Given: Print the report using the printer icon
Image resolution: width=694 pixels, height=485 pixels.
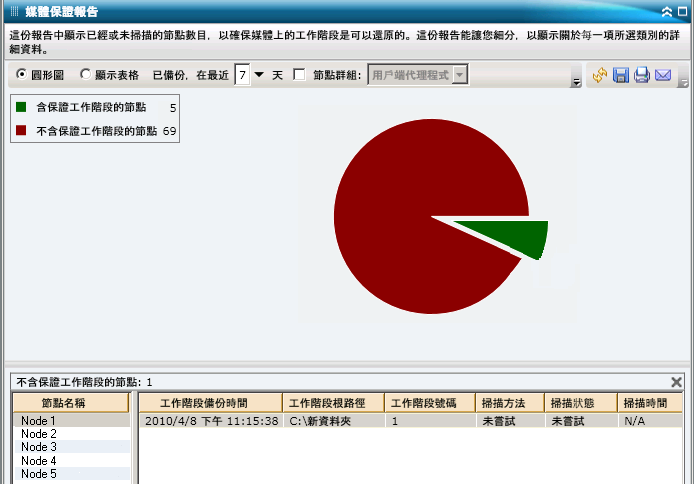Looking at the screenshot, I should [642, 75].
